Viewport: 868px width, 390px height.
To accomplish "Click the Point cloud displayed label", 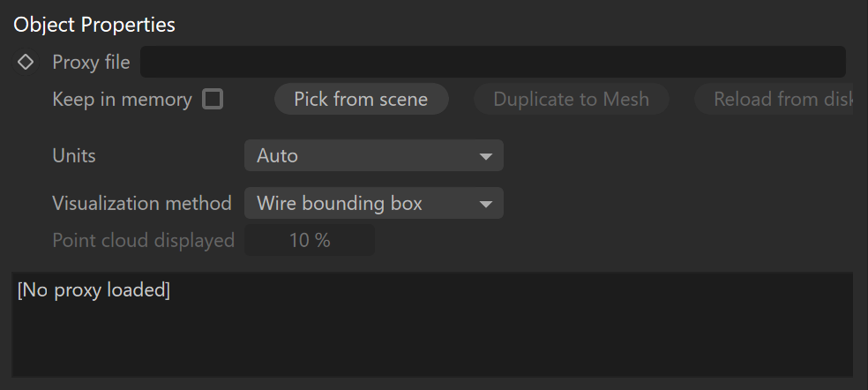I will (144, 240).
